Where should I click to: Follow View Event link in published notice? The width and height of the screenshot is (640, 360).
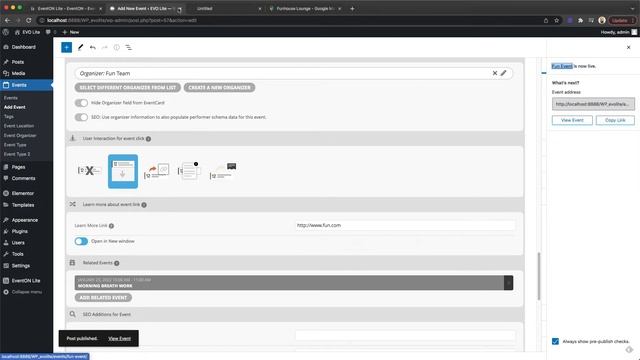coord(120,338)
